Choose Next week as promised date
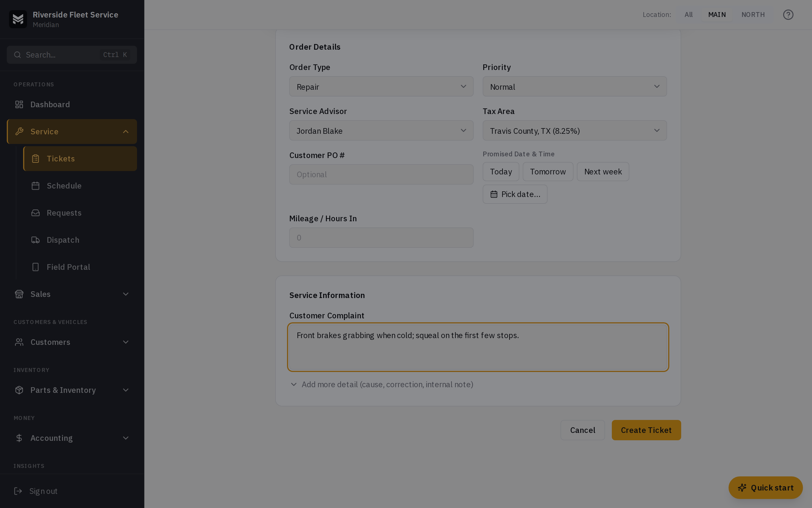 coord(603,172)
